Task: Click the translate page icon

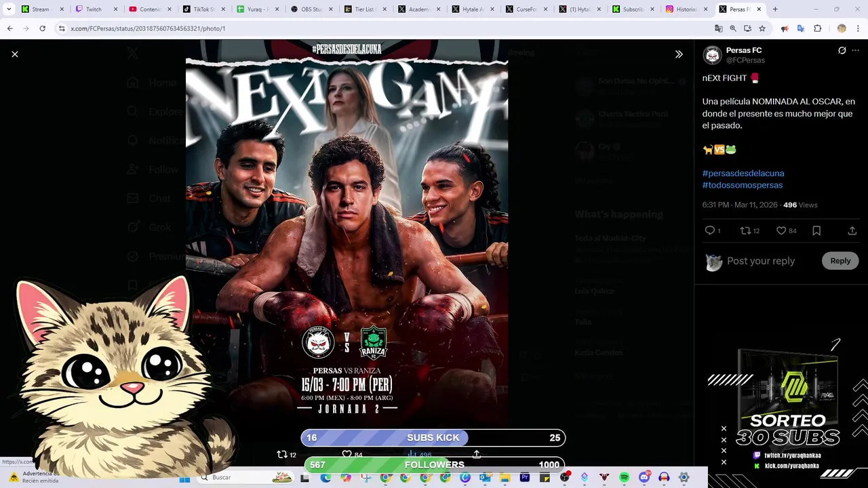Action: pos(718,28)
